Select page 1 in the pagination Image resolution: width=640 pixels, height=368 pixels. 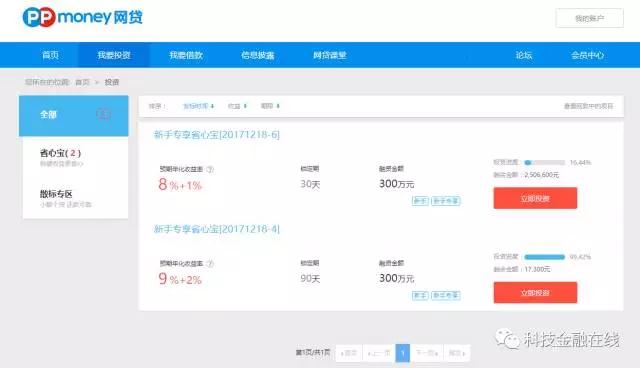(x=403, y=353)
